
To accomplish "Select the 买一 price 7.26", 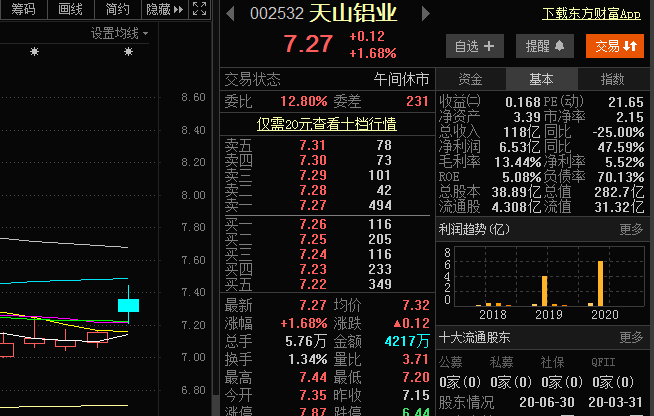I will [x=312, y=224].
